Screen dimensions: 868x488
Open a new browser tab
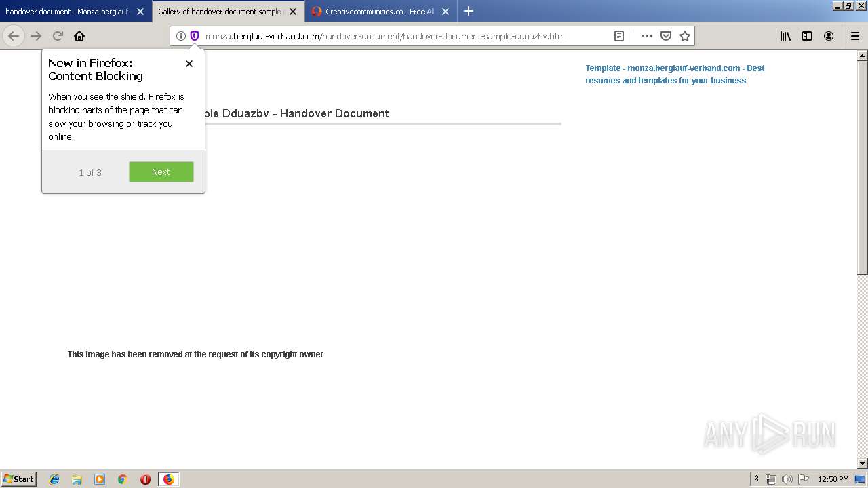point(469,11)
